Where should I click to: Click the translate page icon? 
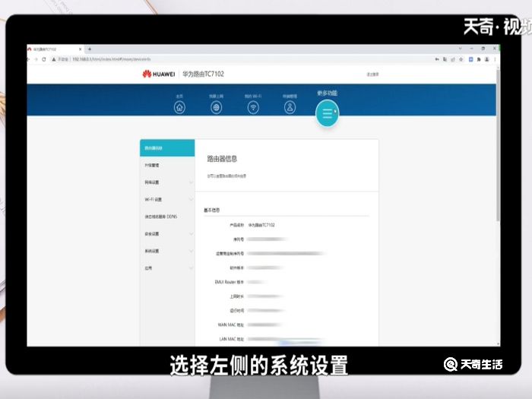[445, 59]
